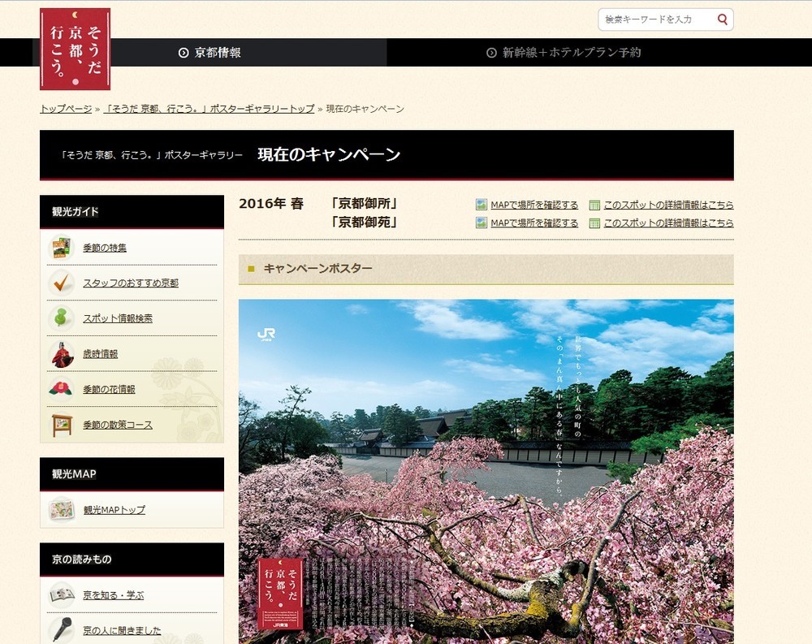
Task: Click the 季節の花情報 camellia icon
Action: pyautogui.click(x=62, y=389)
